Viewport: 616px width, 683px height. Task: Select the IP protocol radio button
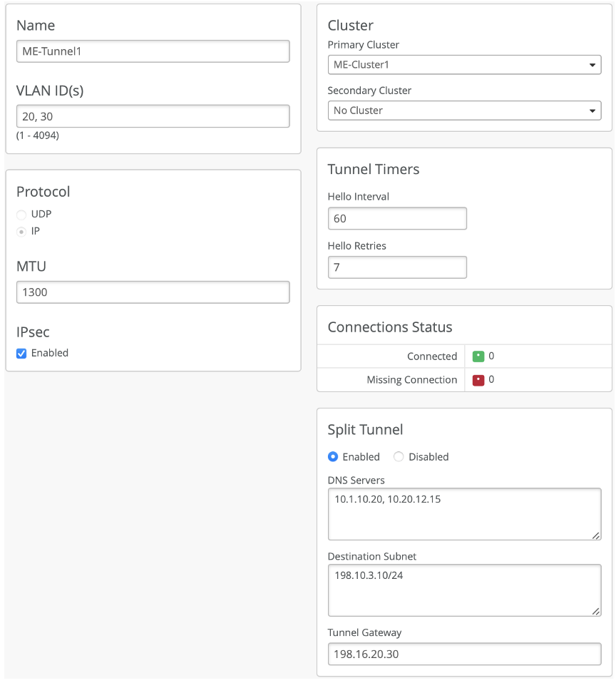coord(21,232)
